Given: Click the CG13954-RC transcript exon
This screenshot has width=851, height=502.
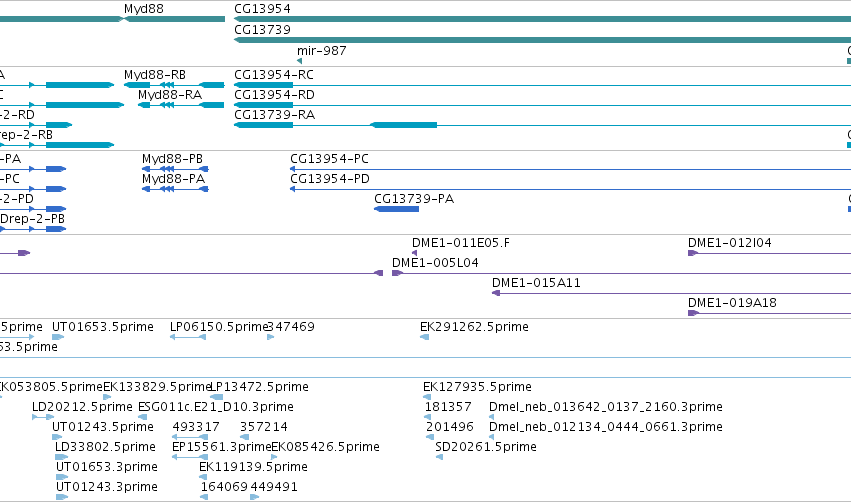Looking at the screenshot, I should [264, 85].
